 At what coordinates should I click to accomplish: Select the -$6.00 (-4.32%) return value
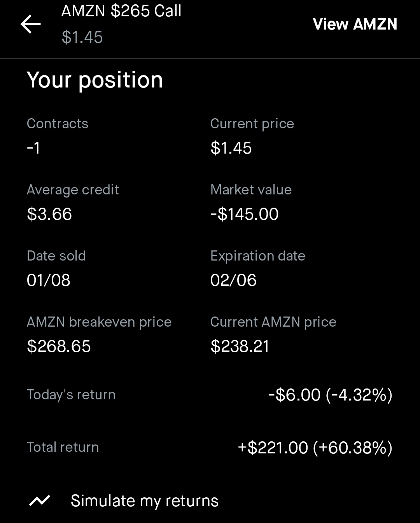330,395
